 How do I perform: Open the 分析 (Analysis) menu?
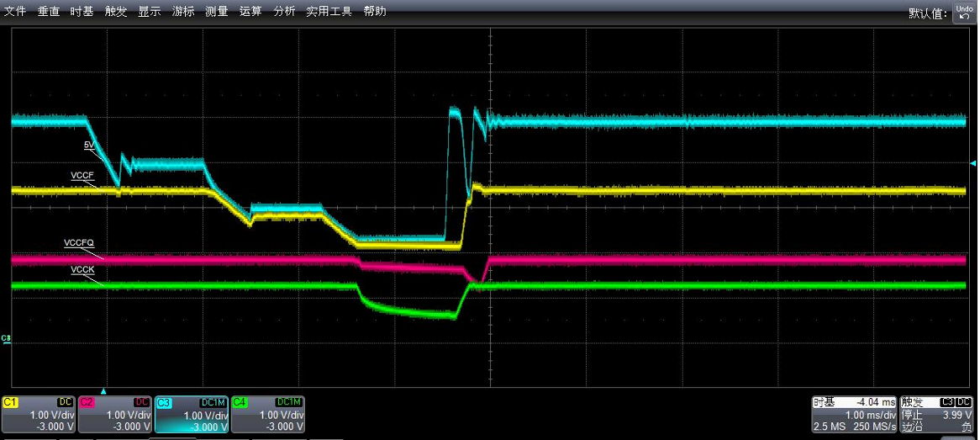284,11
